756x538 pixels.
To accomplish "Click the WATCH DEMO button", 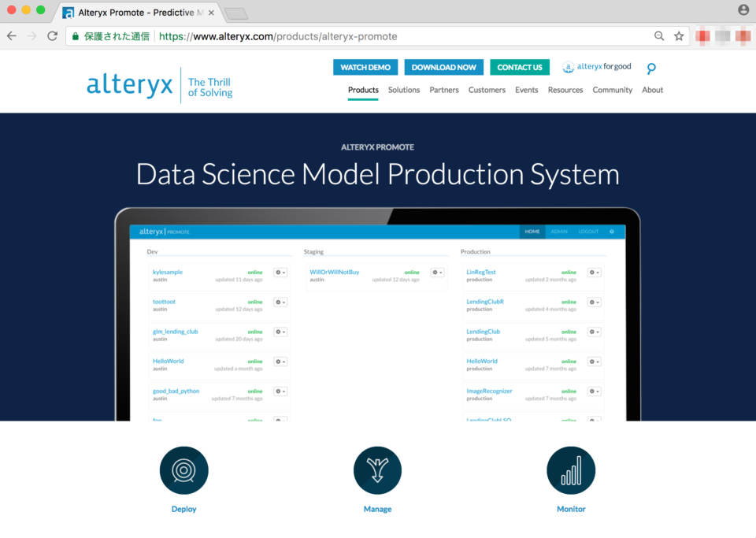I will 365,67.
